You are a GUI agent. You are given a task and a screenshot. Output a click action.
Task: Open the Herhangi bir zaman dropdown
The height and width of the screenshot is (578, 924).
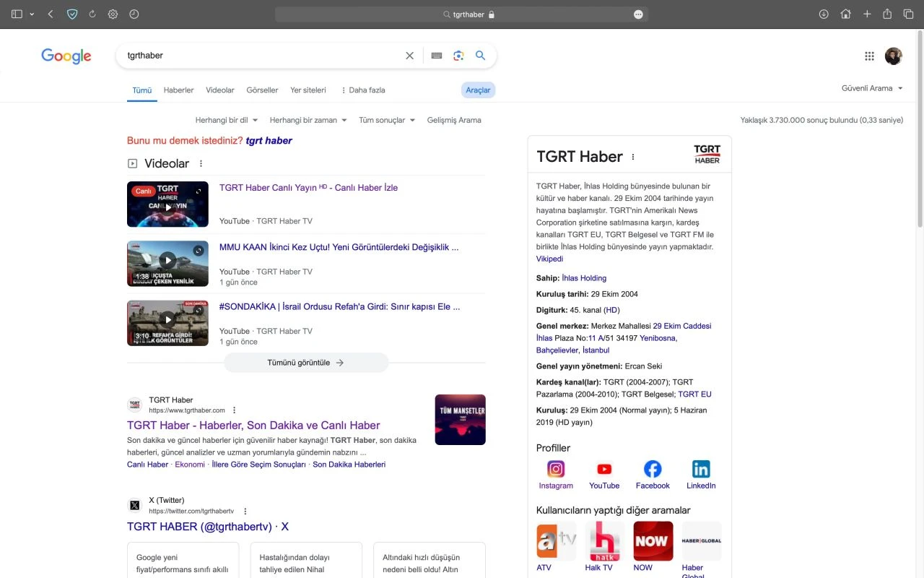click(308, 120)
